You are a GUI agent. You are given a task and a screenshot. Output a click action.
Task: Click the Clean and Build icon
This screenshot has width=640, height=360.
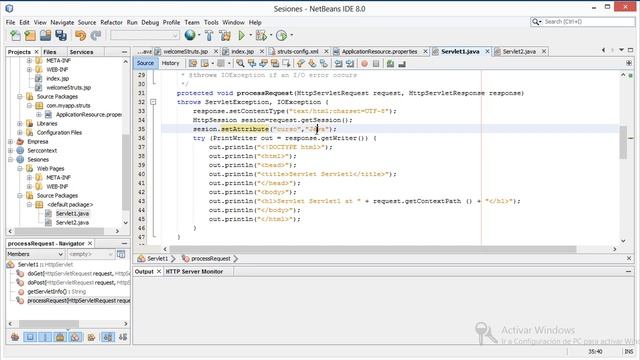point(225,36)
